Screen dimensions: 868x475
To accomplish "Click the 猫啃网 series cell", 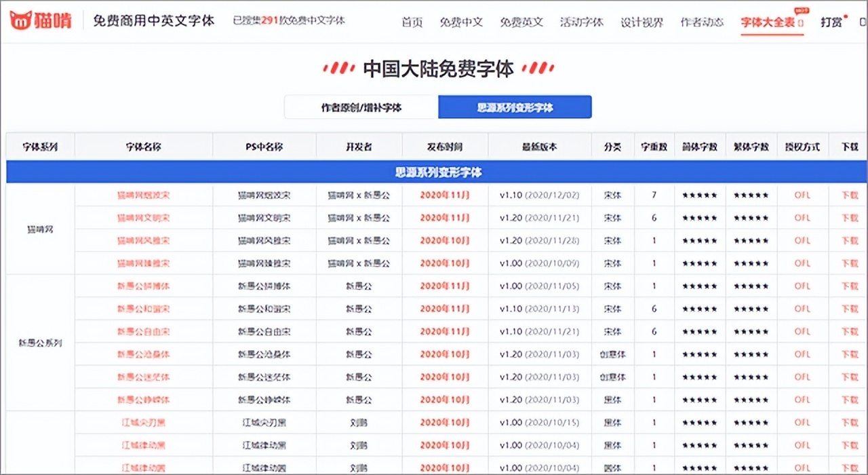I will [x=40, y=229].
